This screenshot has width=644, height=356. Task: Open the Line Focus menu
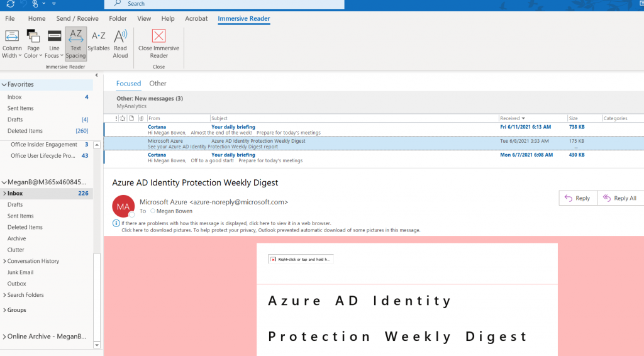(54, 43)
